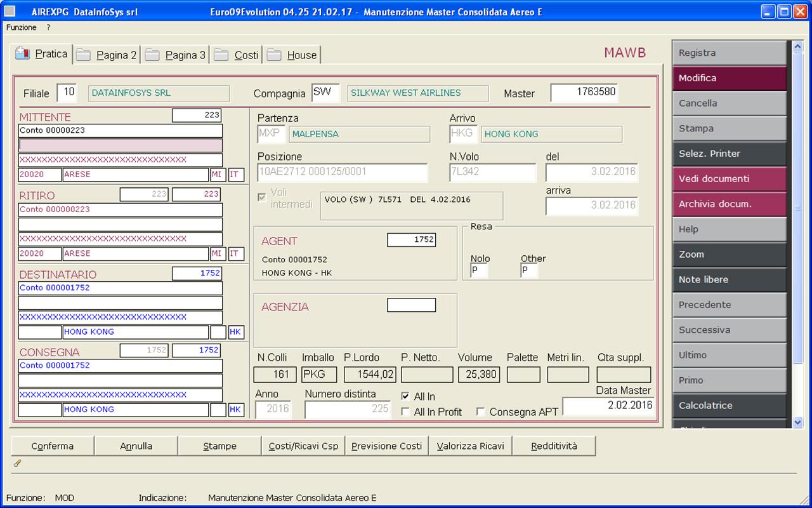Open the Calcolatrice

(729, 406)
